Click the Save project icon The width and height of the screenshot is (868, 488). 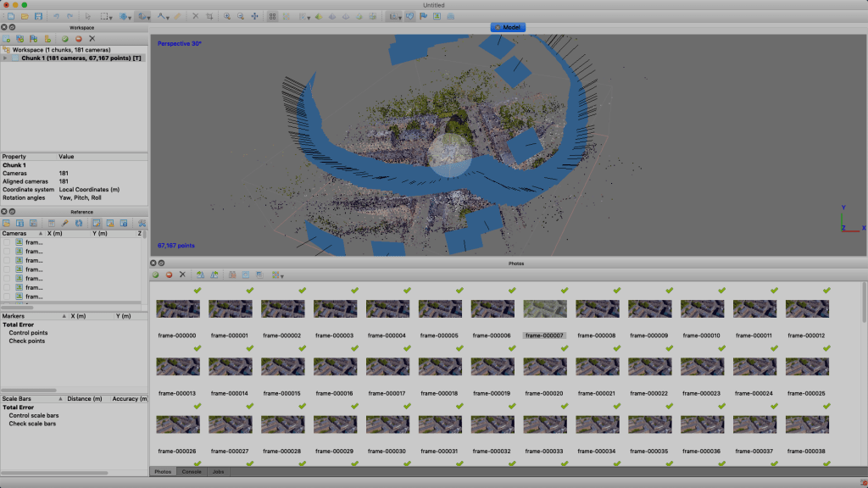pyautogui.click(x=39, y=16)
